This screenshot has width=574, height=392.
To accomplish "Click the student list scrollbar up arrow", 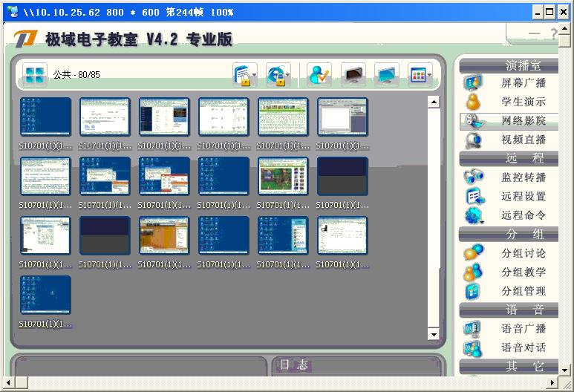I will [x=434, y=102].
